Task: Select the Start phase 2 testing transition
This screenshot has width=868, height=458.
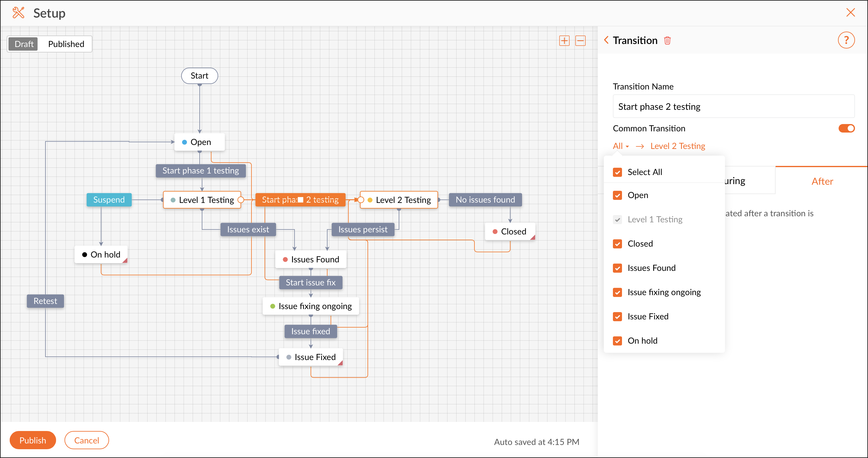Action: [300, 200]
